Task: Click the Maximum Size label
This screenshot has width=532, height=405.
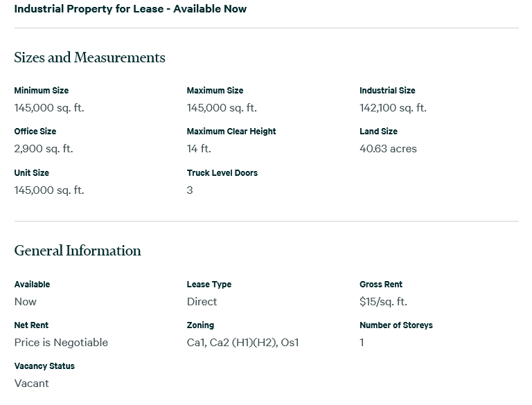Action: (215, 91)
